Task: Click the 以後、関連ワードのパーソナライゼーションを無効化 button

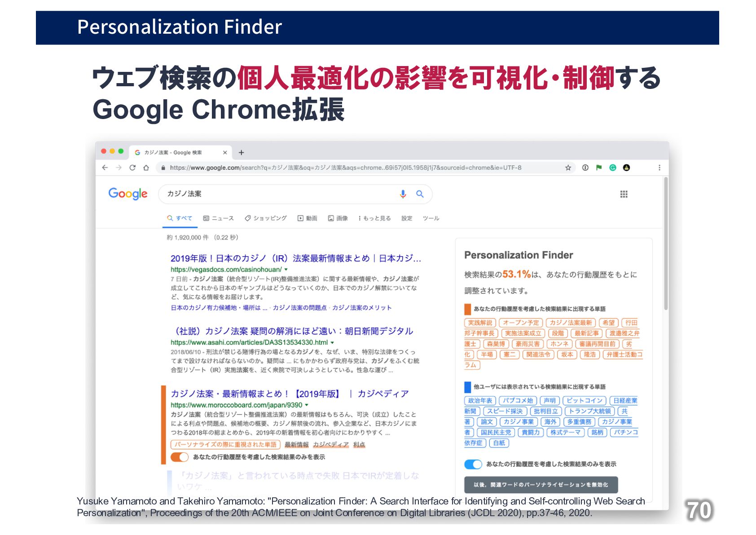Action: pyautogui.click(x=541, y=485)
